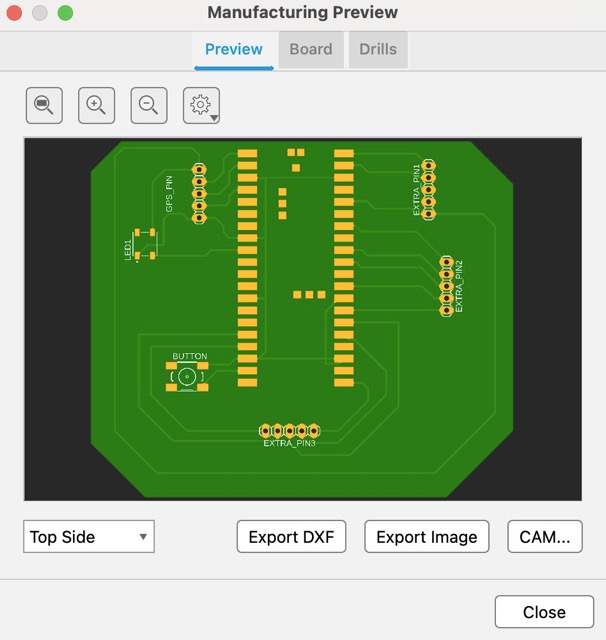606x640 pixels.
Task: Click the LED1 component on the board
Action: (x=145, y=244)
